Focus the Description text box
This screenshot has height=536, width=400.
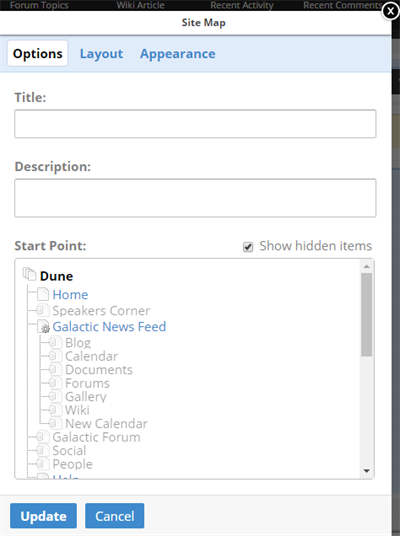[195, 198]
